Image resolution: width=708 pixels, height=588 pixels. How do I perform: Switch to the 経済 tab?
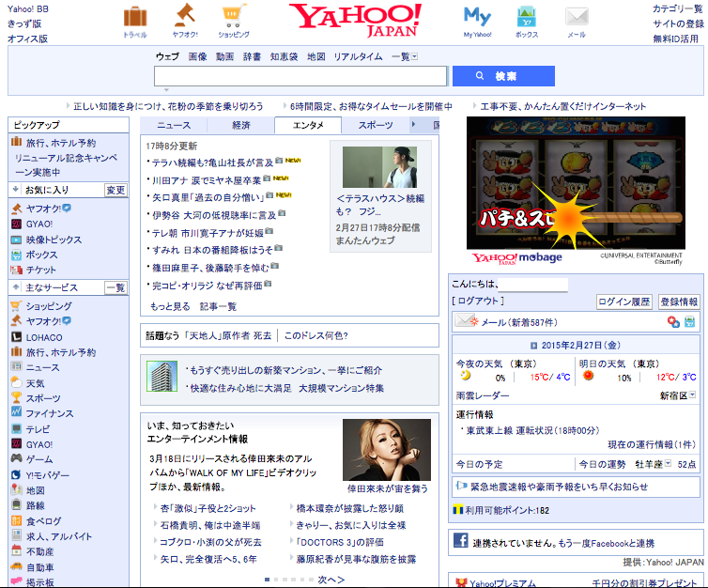coord(241,125)
